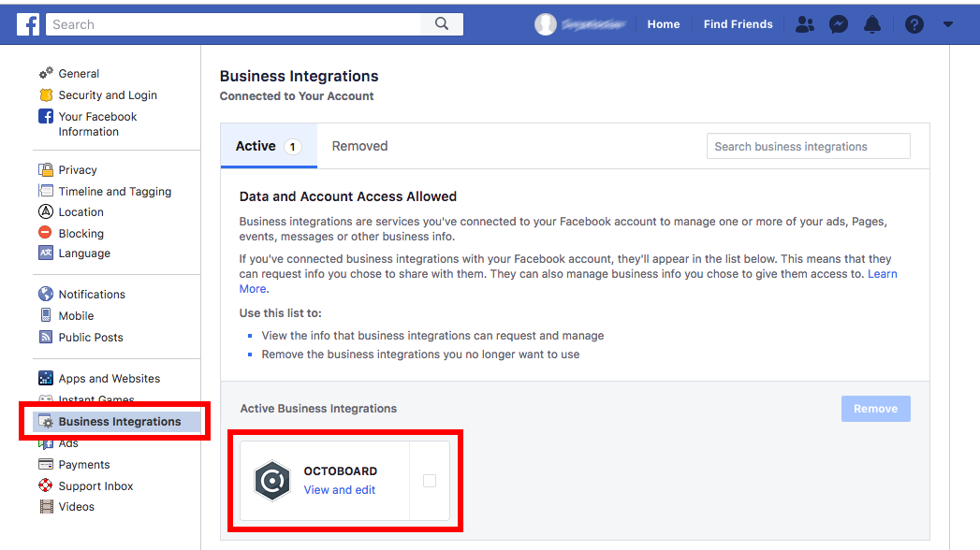980x550 pixels.
Task: Follow the Learn More link
Action: pyautogui.click(x=882, y=274)
